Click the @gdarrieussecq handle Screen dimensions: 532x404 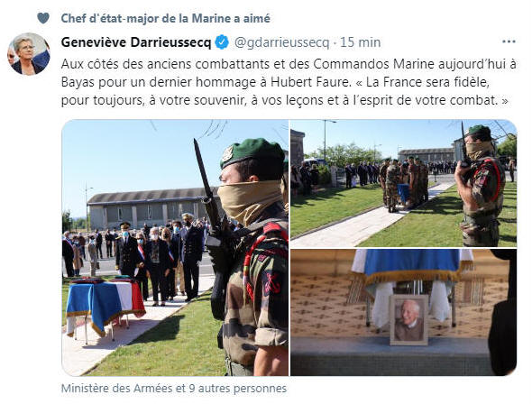[x=281, y=42]
